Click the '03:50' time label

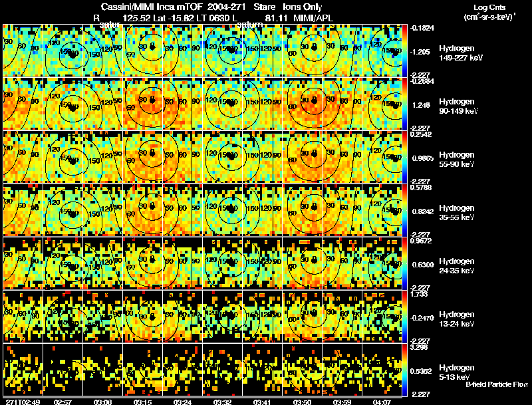tap(302, 402)
